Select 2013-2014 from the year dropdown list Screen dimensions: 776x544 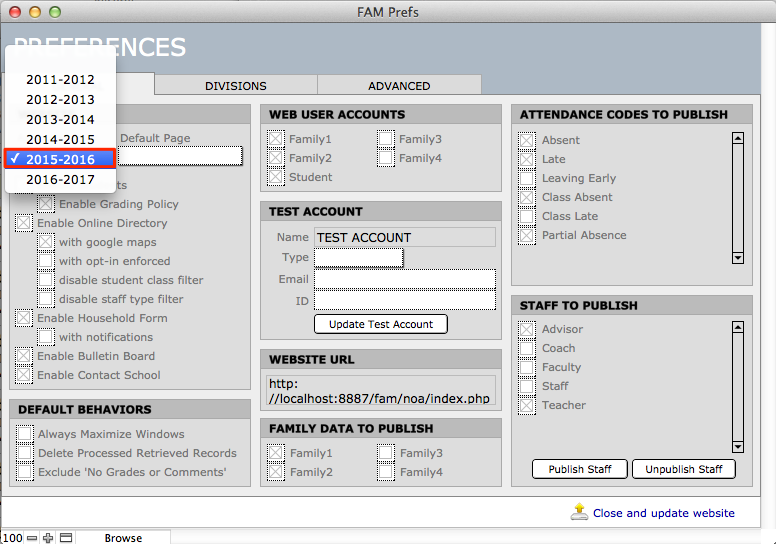click(x=60, y=119)
